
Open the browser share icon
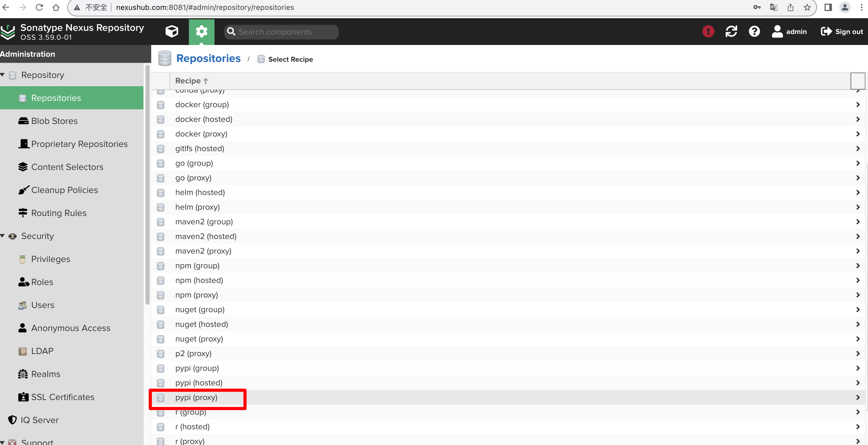tap(791, 7)
